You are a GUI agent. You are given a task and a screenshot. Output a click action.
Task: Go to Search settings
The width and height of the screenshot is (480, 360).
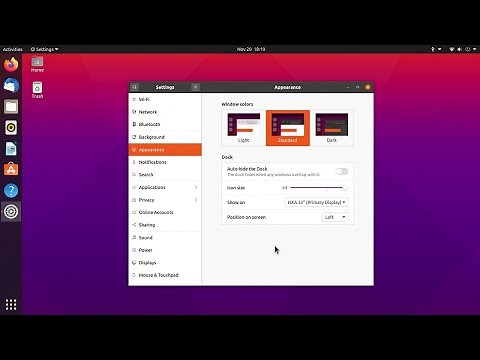pos(165,175)
